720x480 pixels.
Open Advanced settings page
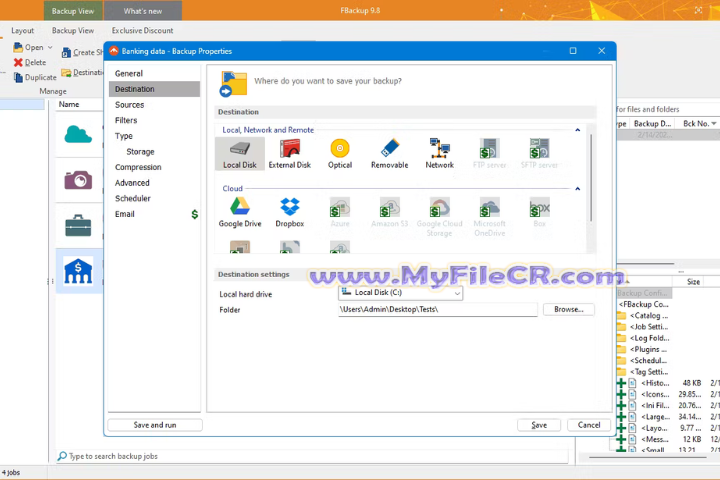(x=154, y=183)
